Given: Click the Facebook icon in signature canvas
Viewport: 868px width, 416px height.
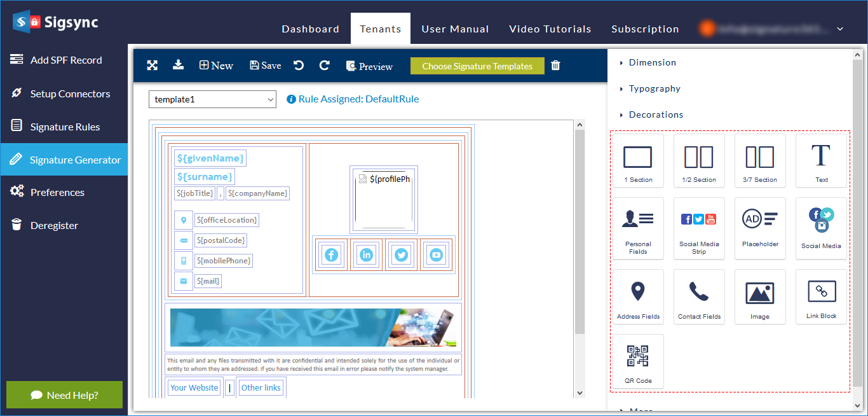Looking at the screenshot, I should pyautogui.click(x=331, y=255).
